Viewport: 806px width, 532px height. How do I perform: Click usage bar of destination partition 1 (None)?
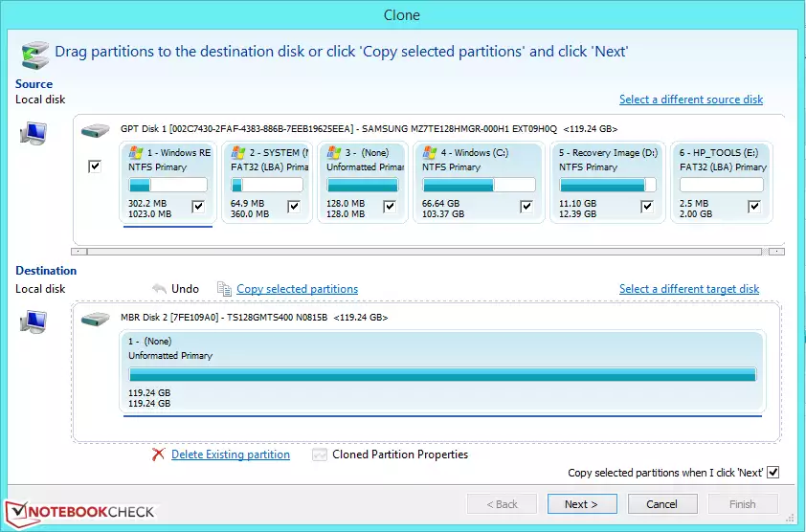[442, 374]
